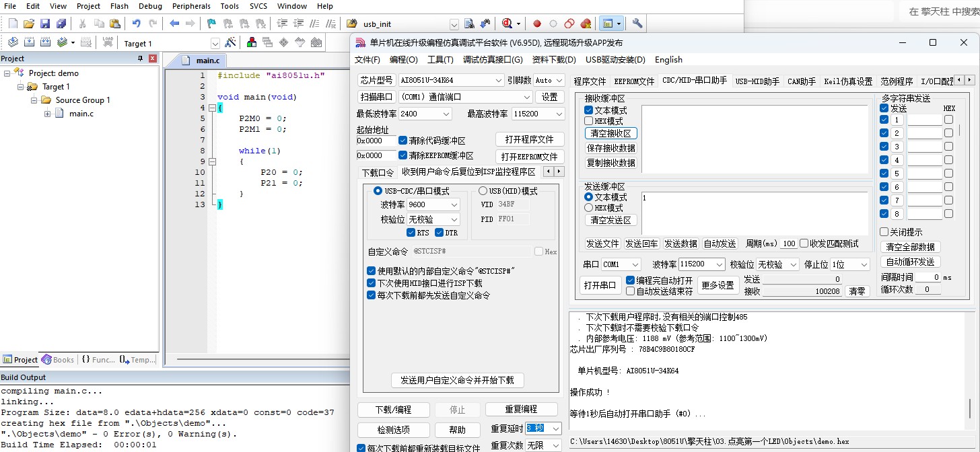
Task: Open Configuration wrench icon
Action: click(637, 24)
